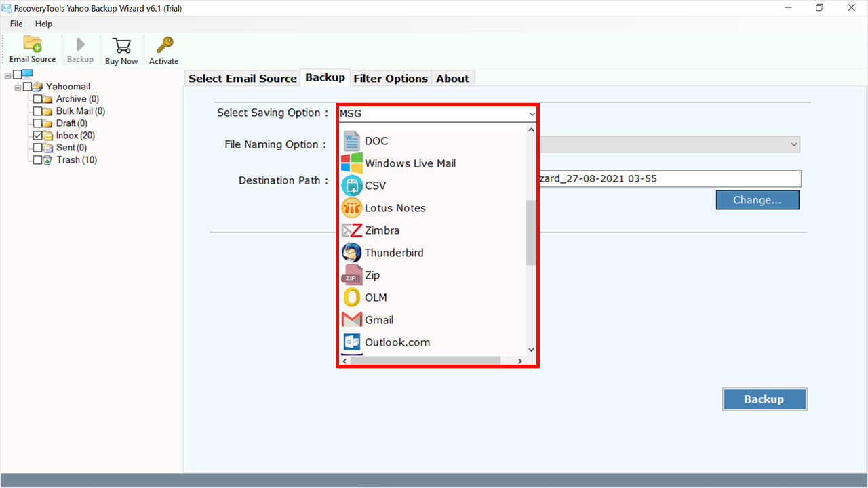
Task: Click the Activate key icon
Action: pos(164,45)
